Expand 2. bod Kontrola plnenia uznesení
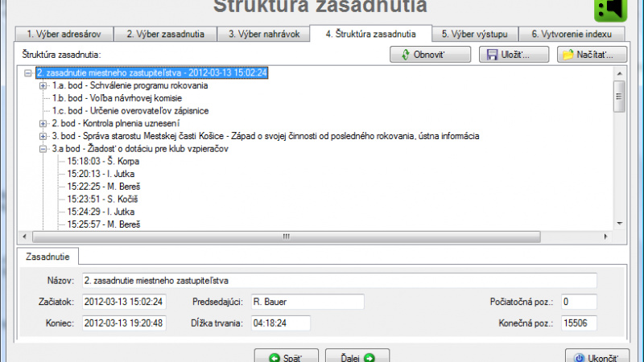The height and width of the screenshot is (362, 644). [43, 124]
